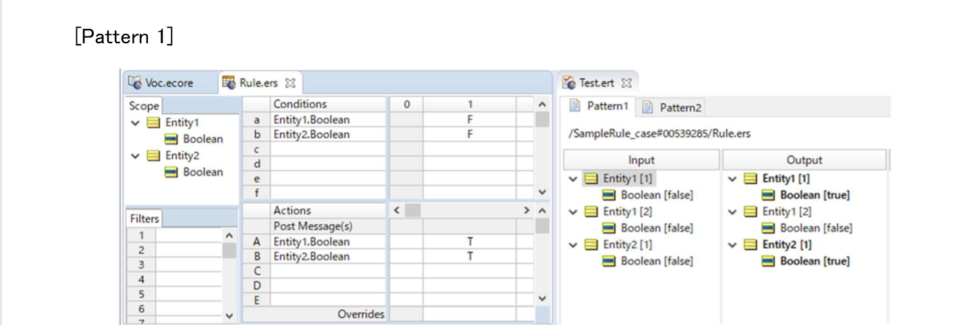Screen dimensions: 980x325
Task: Collapse Entity1 [2] in the Output column
Action: coord(734,212)
